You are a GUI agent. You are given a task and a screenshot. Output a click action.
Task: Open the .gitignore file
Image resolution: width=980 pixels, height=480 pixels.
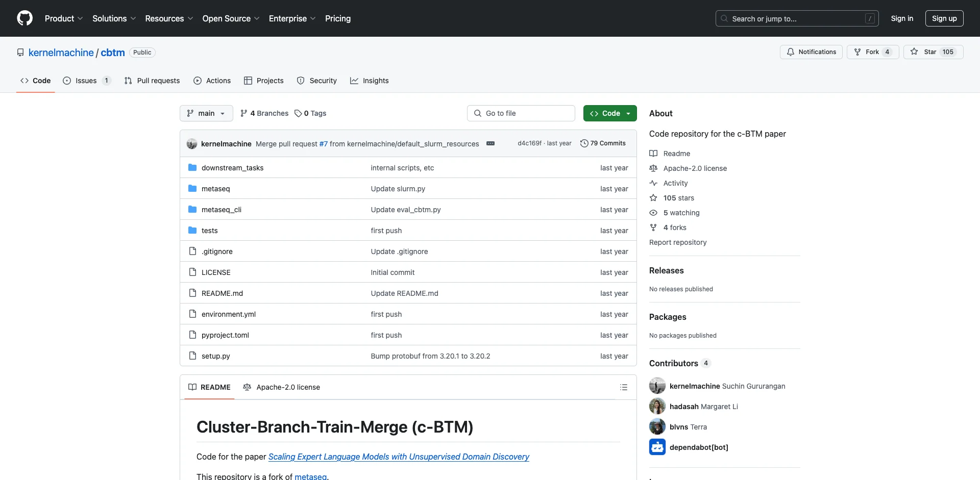(x=217, y=251)
